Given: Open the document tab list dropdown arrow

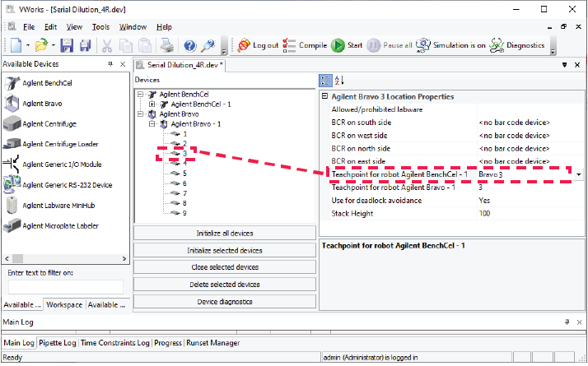Looking at the screenshot, I should point(564,65).
